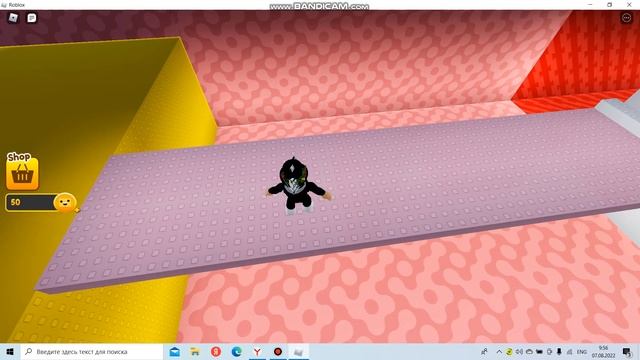640x360 pixels.
Task: Click the yellow-green tray icon
Action: pyautogui.click(x=509, y=351)
